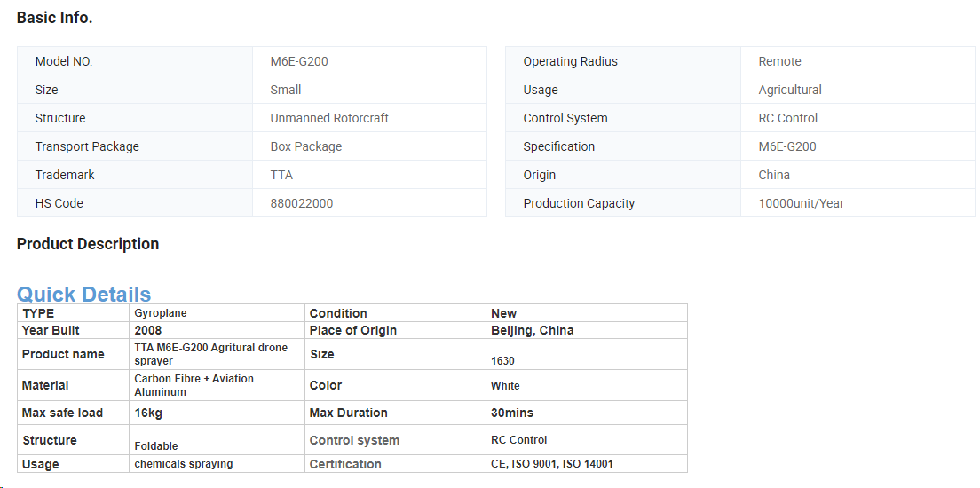Click the Origin China value
The height and width of the screenshot is (488, 980).
[774, 175]
